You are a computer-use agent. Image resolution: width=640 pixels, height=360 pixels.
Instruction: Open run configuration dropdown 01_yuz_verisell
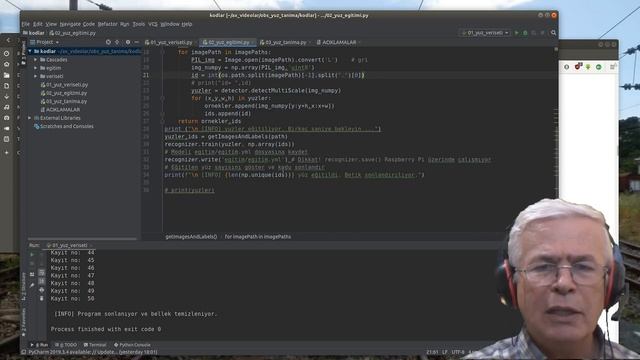[x=485, y=33]
